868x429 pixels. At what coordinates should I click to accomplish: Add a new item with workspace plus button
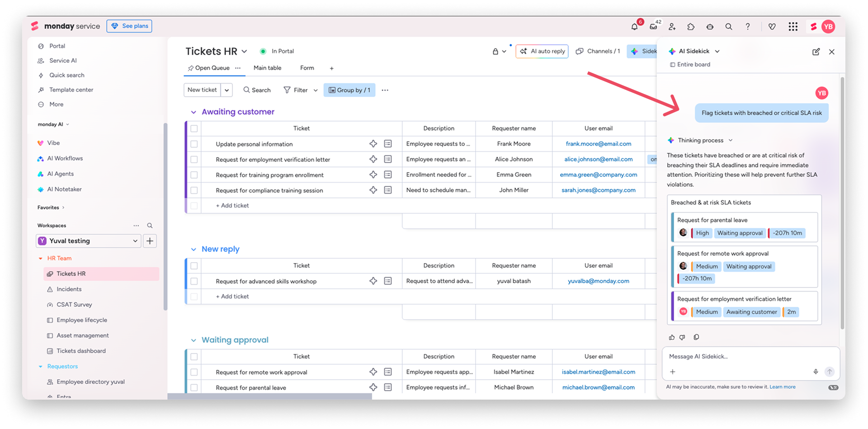point(150,241)
